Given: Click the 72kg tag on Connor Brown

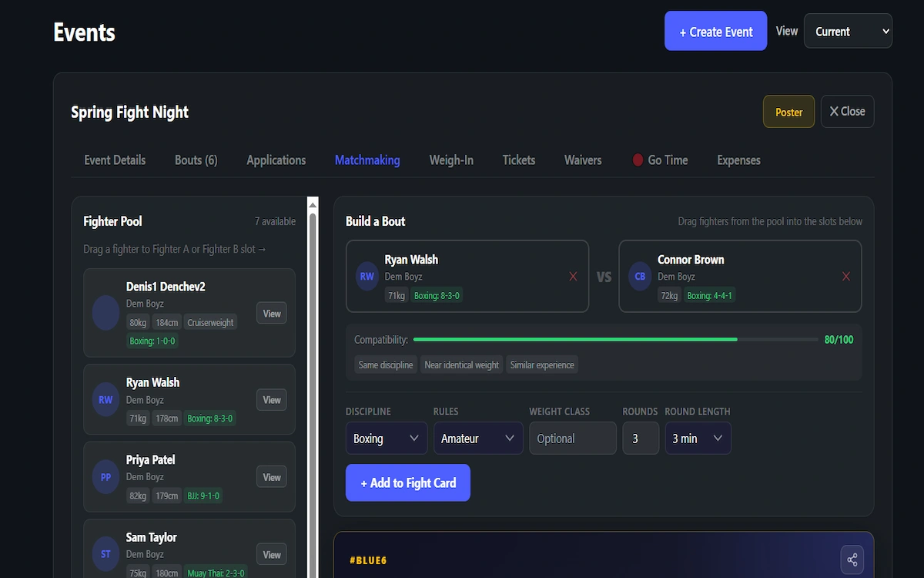Looking at the screenshot, I should point(669,295).
